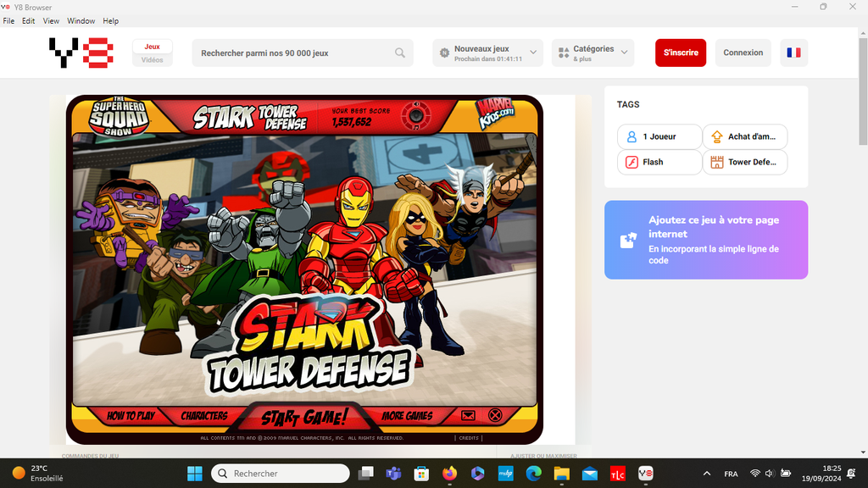Image resolution: width=868 pixels, height=488 pixels.
Task: Click the X-Men circle icon in game
Action: (x=495, y=415)
